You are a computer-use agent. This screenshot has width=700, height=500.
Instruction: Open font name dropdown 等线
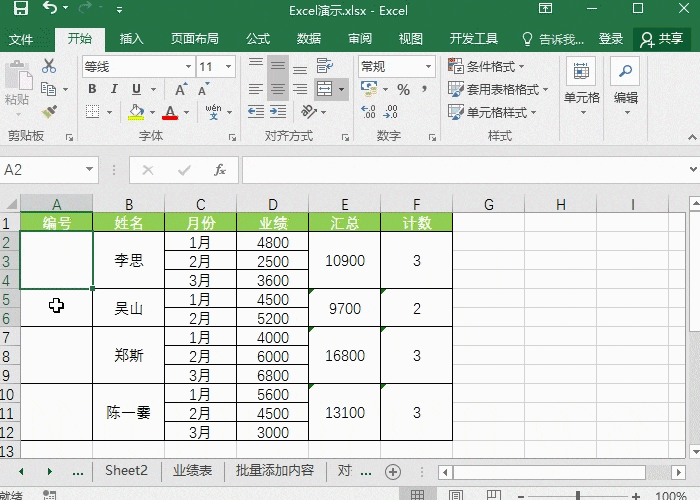(188, 67)
